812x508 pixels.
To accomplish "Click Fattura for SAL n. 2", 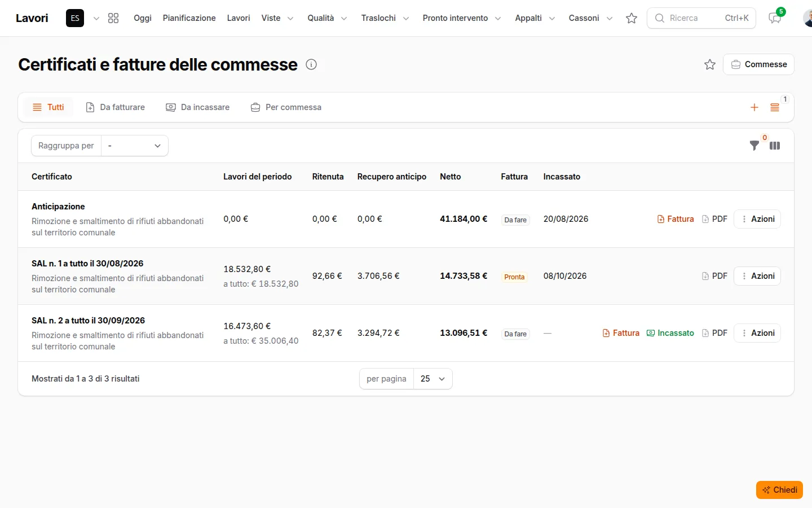I will [x=621, y=333].
